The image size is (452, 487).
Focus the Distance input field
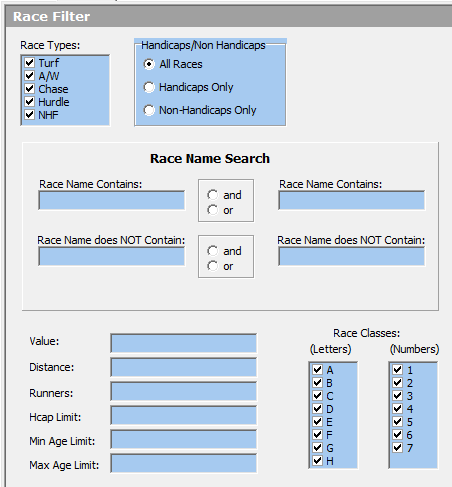[184, 367]
